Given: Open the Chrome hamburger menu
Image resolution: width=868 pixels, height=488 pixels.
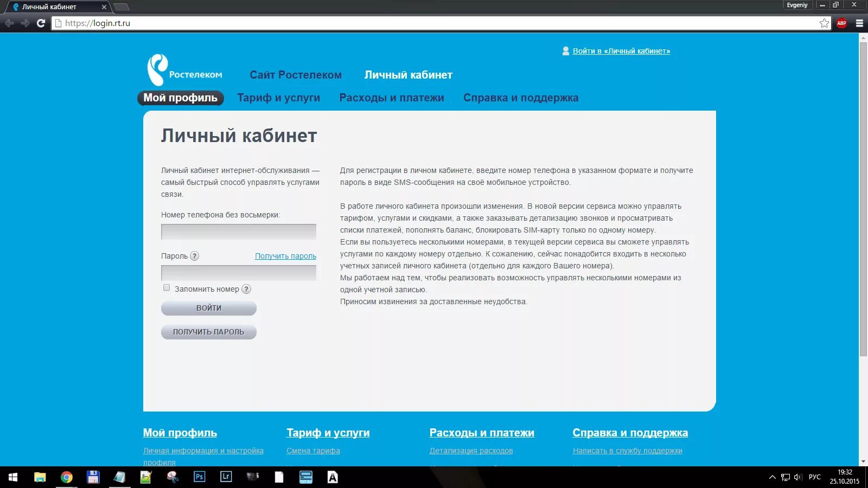Looking at the screenshot, I should click(x=859, y=23).
